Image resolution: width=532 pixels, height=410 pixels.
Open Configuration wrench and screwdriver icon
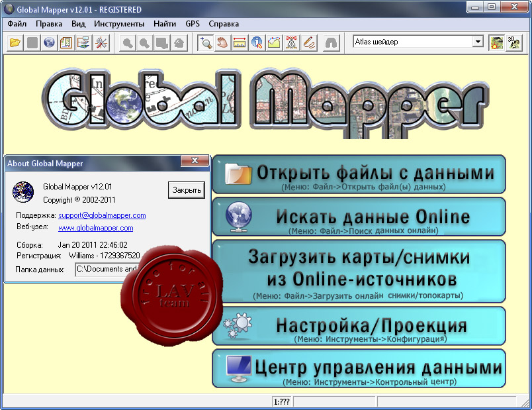coord(101,43)
